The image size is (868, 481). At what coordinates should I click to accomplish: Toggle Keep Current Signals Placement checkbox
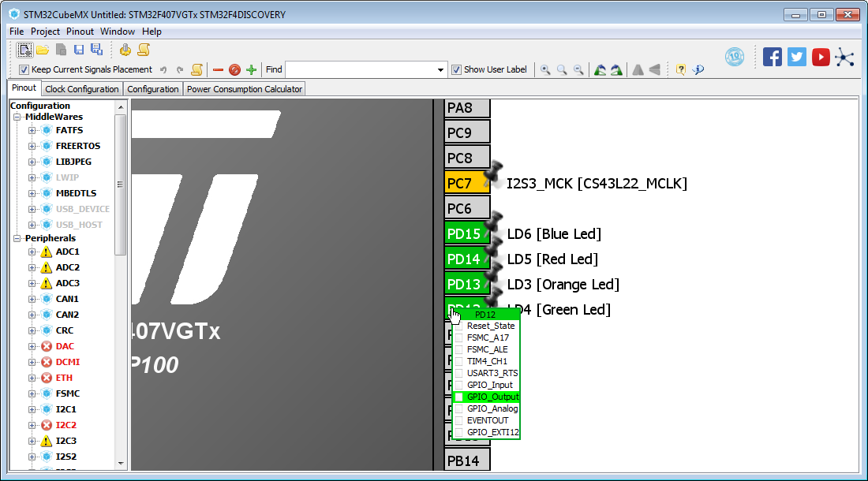point(23,69)
